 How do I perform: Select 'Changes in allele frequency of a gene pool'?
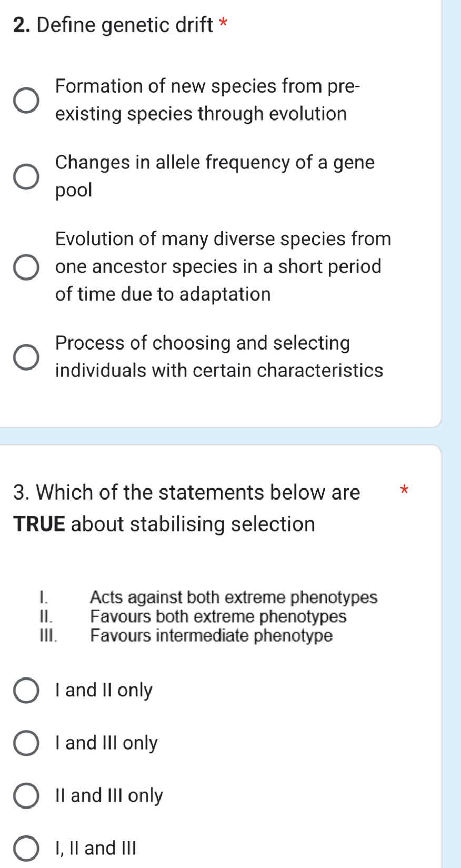coord(25,176)
